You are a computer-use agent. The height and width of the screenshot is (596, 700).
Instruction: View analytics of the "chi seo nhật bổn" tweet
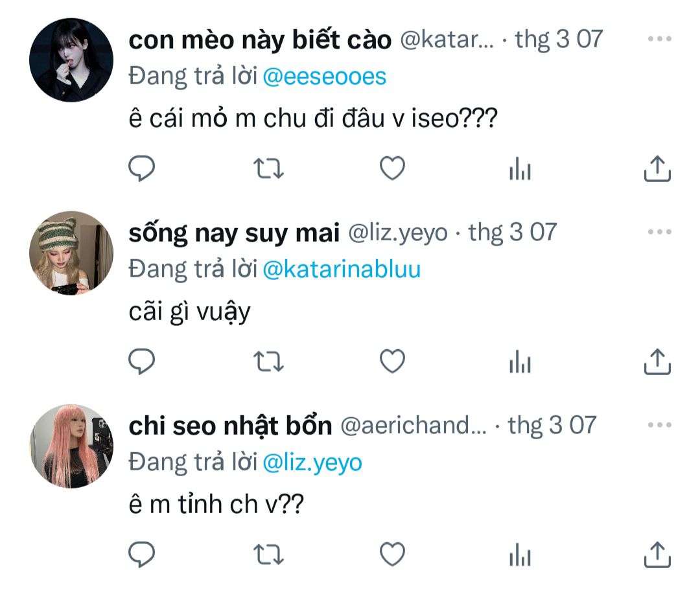[x=520, y=555]
